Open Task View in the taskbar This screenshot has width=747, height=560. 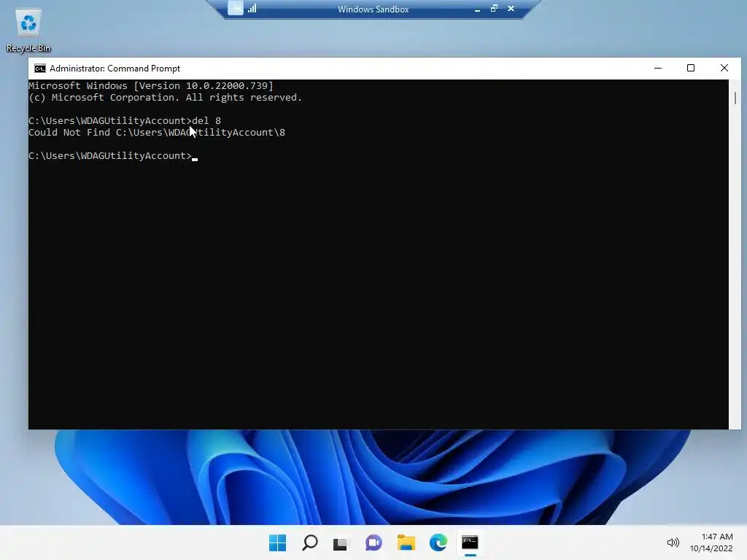(341, 542)
